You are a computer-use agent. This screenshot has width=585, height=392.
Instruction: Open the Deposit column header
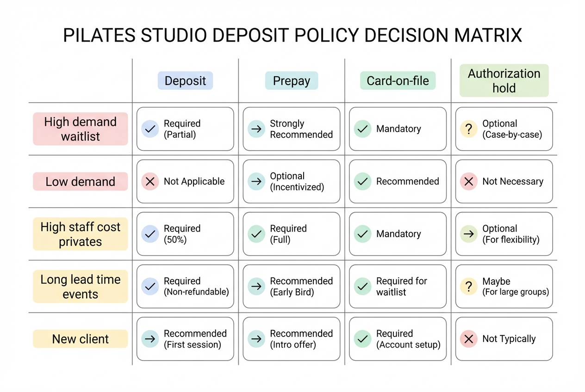point(185,80)
